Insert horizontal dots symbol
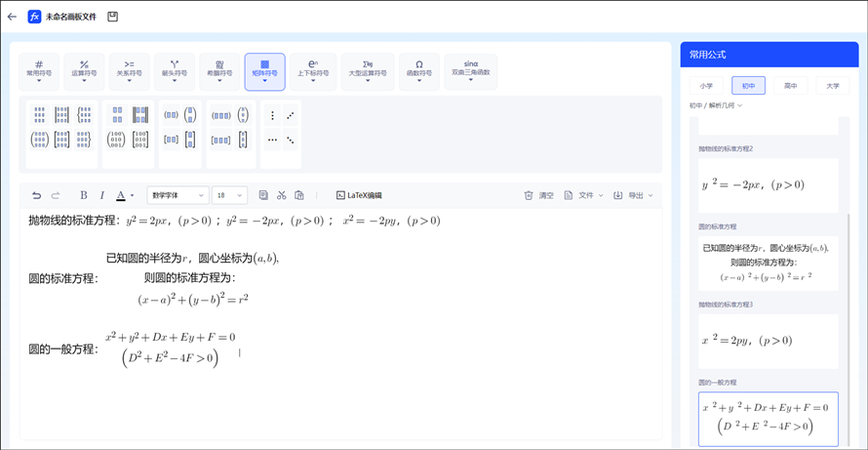 272,140
